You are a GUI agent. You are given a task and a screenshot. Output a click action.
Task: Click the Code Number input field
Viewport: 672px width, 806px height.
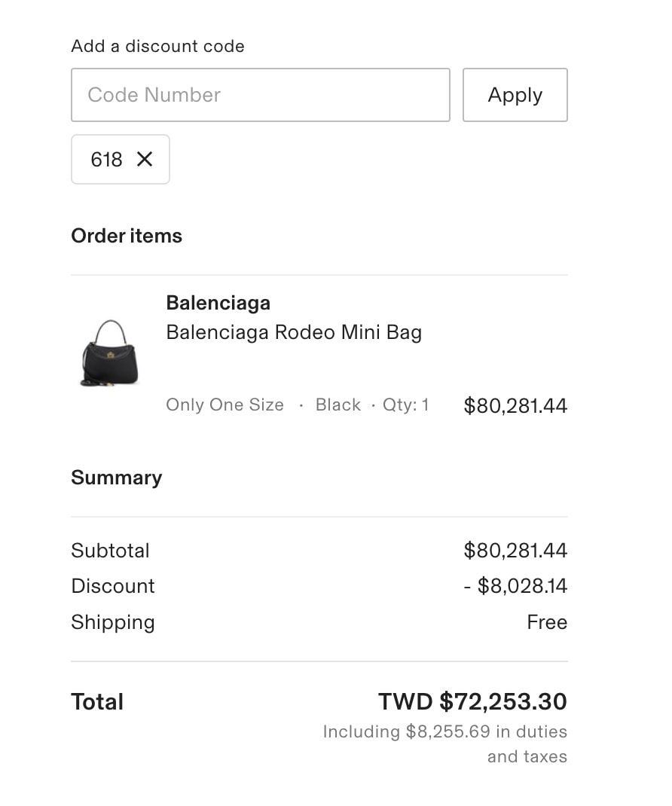click(x=261, y=95)
